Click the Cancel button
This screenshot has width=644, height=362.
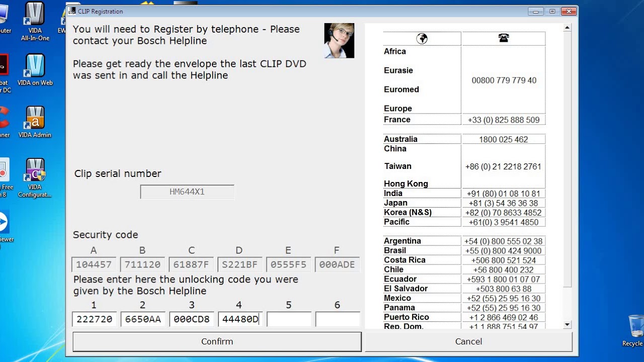468,341
